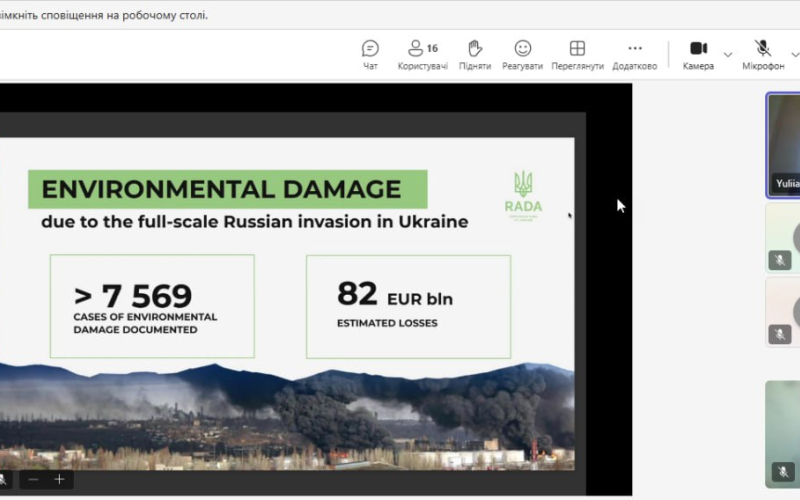Click the burning factory photo on slide
This screenshot has width=800, height=500.
pyautogui.click(x=287, y=416)
